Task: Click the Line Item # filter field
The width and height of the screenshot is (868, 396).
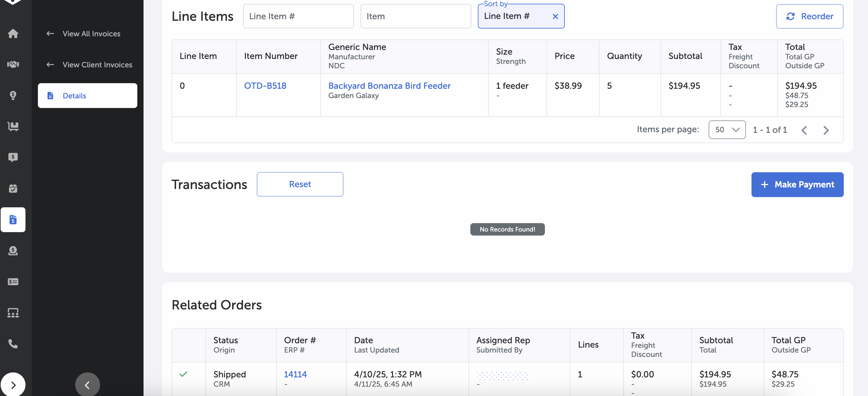Action: pyautogui.click(x=298, y=16)
